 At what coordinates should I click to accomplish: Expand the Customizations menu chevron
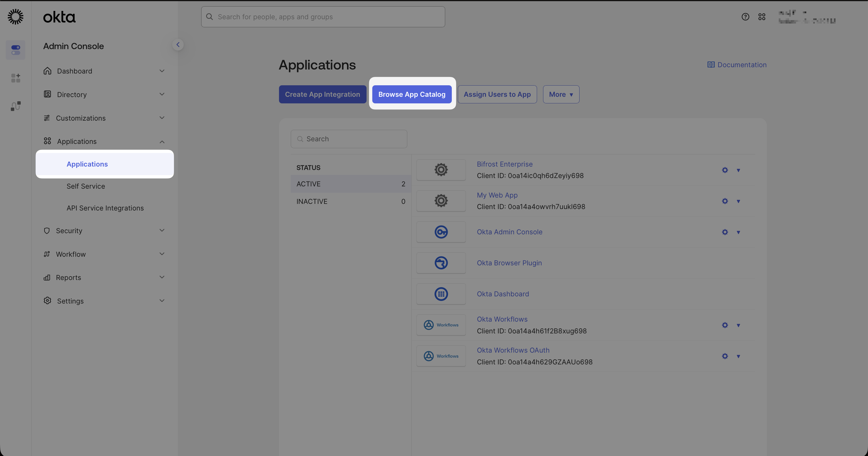pyautogui.click(x=162, y=118)
